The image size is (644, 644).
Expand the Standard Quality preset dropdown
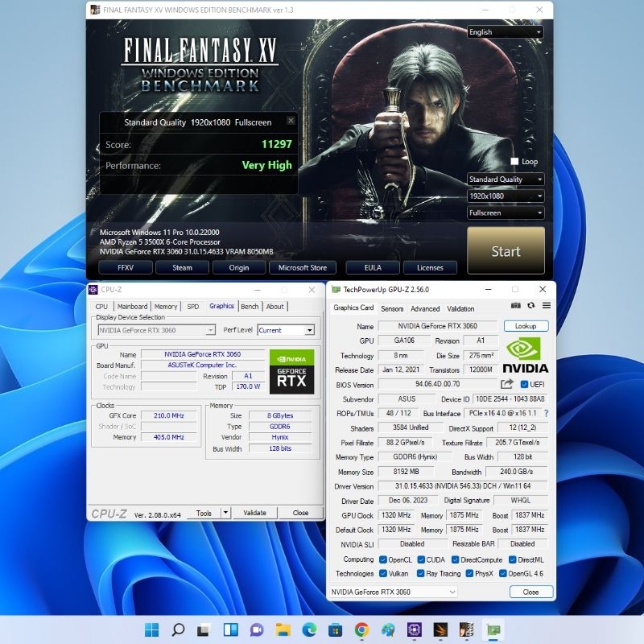[x=505, y=180]
